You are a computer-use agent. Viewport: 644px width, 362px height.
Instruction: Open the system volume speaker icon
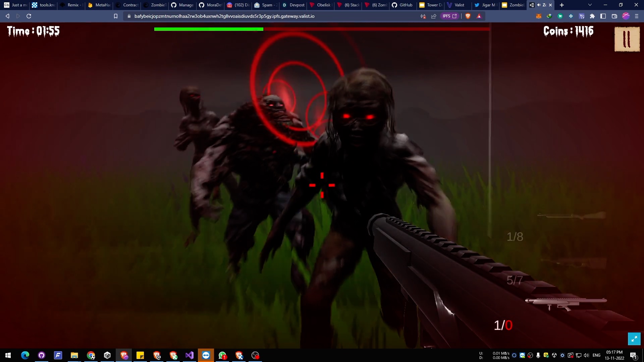(x=586, y=355)
